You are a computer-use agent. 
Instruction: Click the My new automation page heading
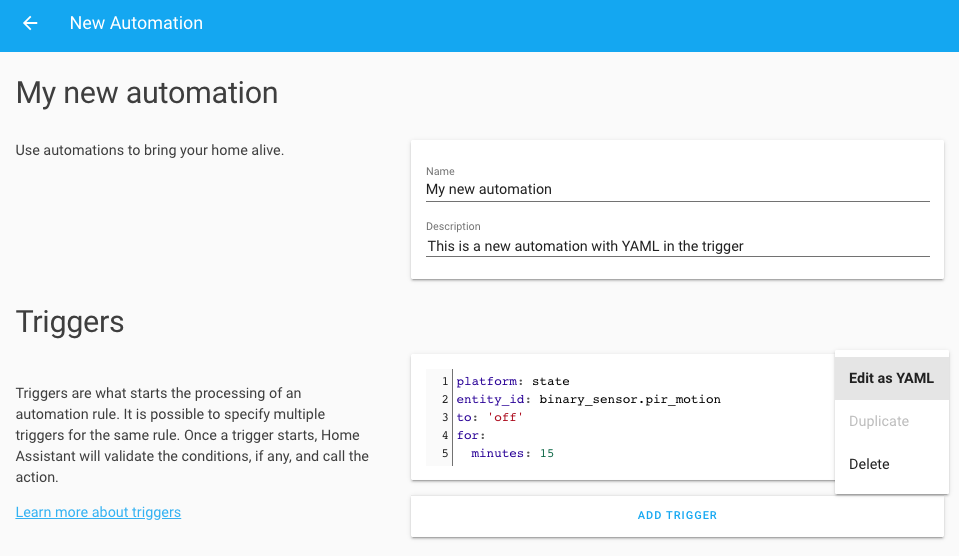click(147, 93)
